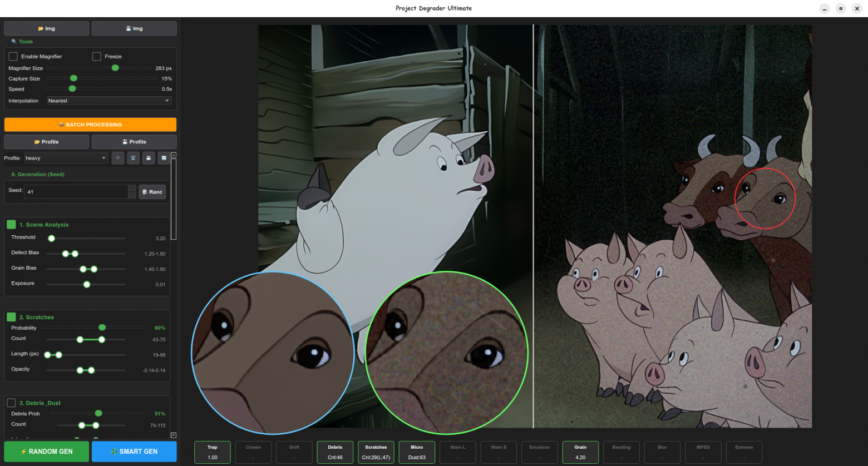Adjust the Threshold slider handle
This screenshot has width=868, height=466.
52,239
